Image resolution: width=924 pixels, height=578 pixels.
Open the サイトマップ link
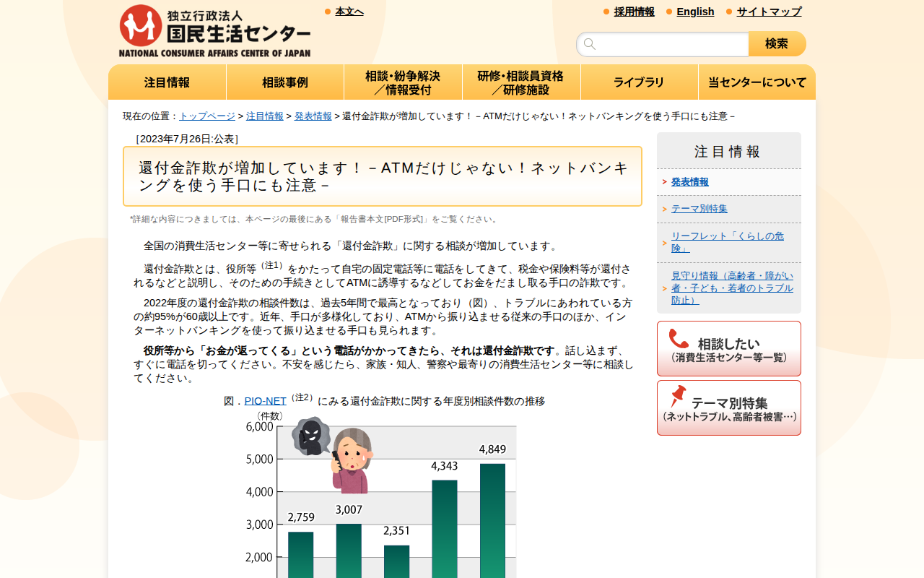(770, 12)
